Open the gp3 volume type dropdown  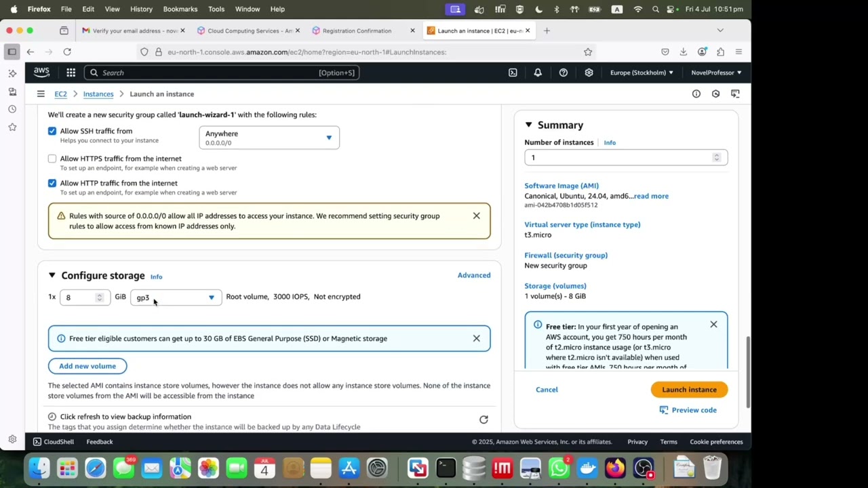176,298
